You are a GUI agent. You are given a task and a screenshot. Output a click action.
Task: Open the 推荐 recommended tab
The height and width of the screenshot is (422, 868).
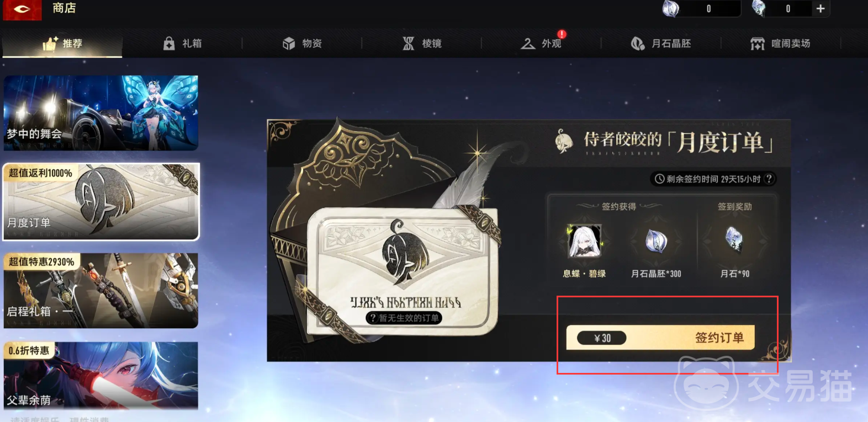[x=62, y=44]
